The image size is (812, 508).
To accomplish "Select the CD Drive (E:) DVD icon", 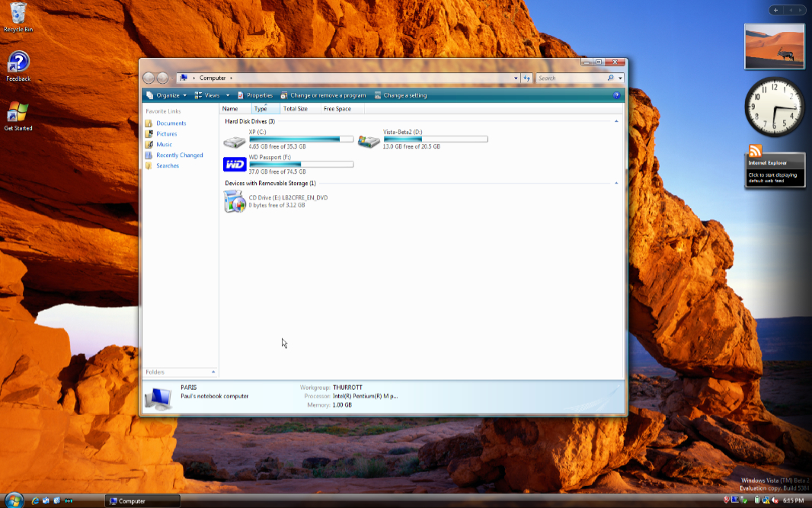I will tap(235, 202).
